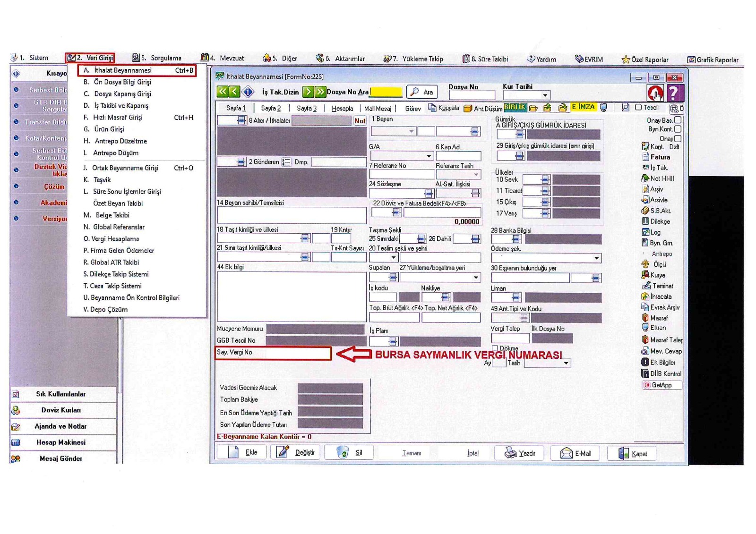Click the blue info diamond icon

tap(248, 92)
